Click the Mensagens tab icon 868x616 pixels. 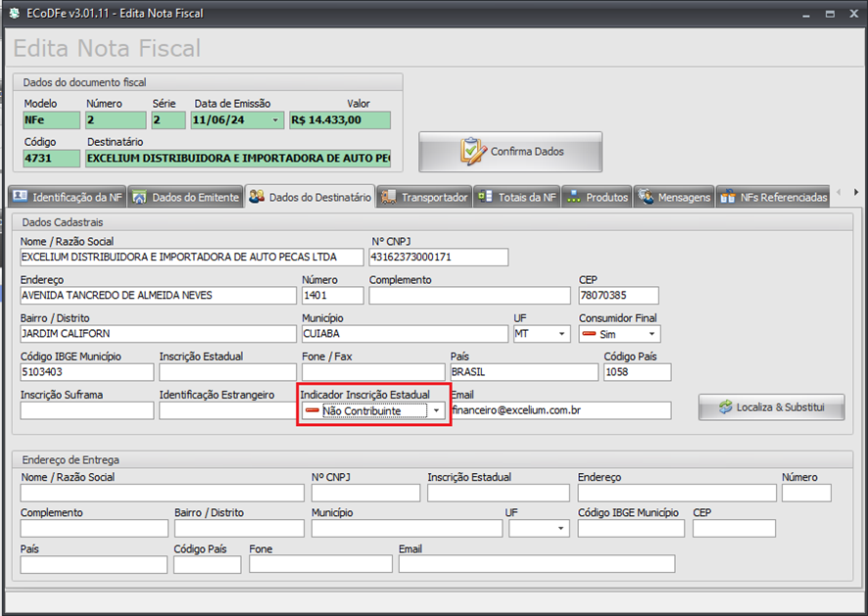[646, 197]
